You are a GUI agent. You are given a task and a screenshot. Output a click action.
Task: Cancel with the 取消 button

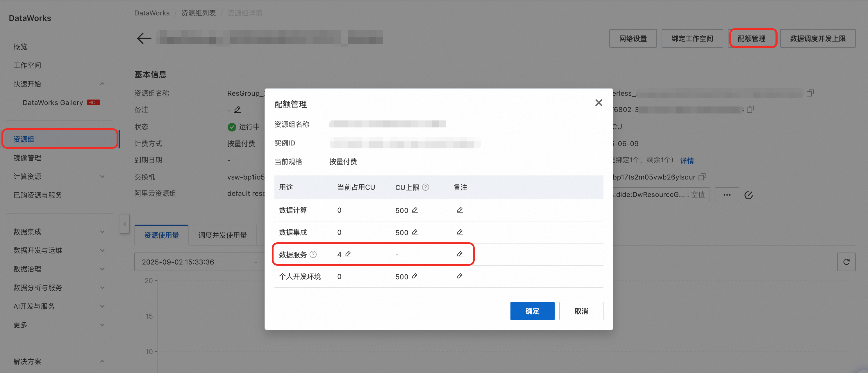click(581, 311)
